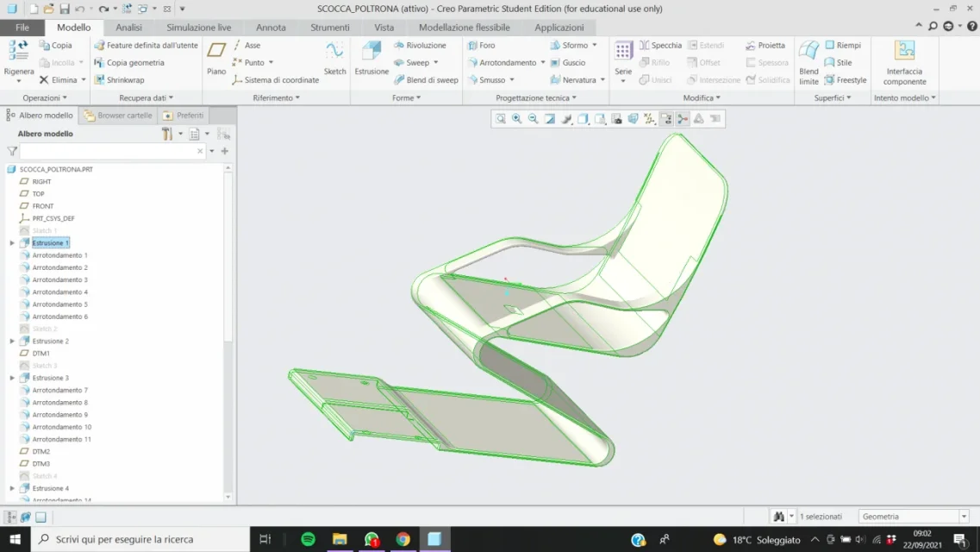Click the Guscio shell tool
980x552 pixels.
pyautogui.click(x=567, y=62)
